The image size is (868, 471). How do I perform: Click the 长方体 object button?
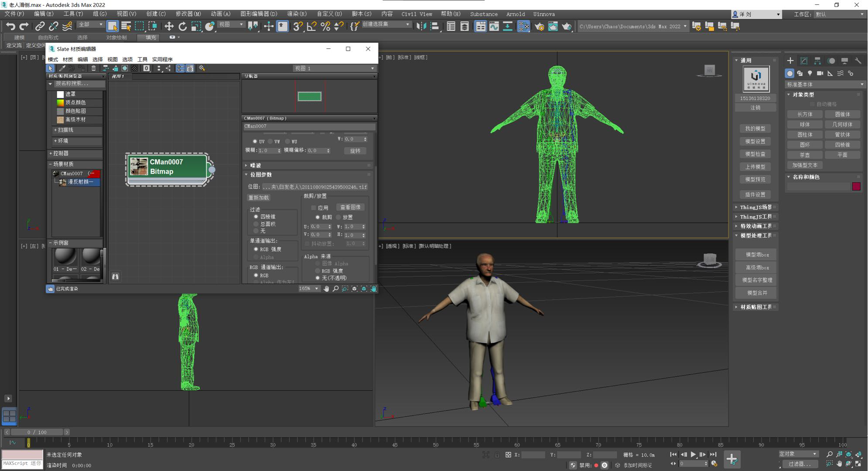point(805,114)
